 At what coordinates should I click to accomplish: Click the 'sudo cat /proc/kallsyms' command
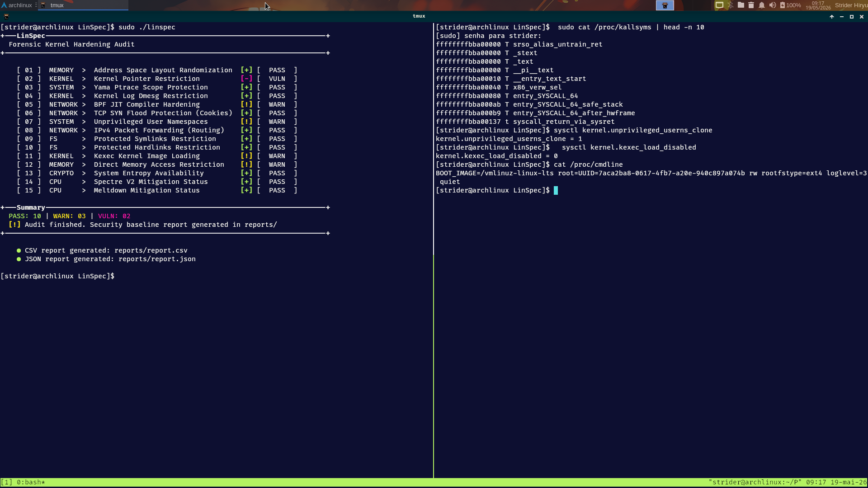[x=631, y=27]
